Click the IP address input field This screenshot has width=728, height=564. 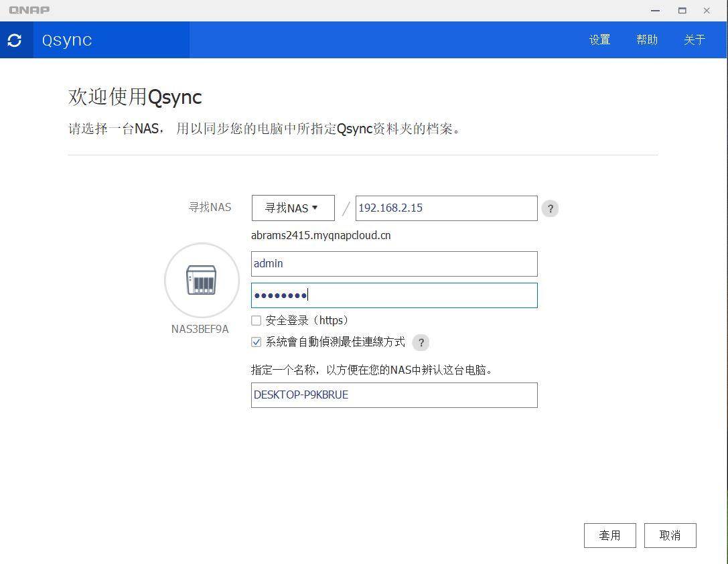click(x=445, y=208)
